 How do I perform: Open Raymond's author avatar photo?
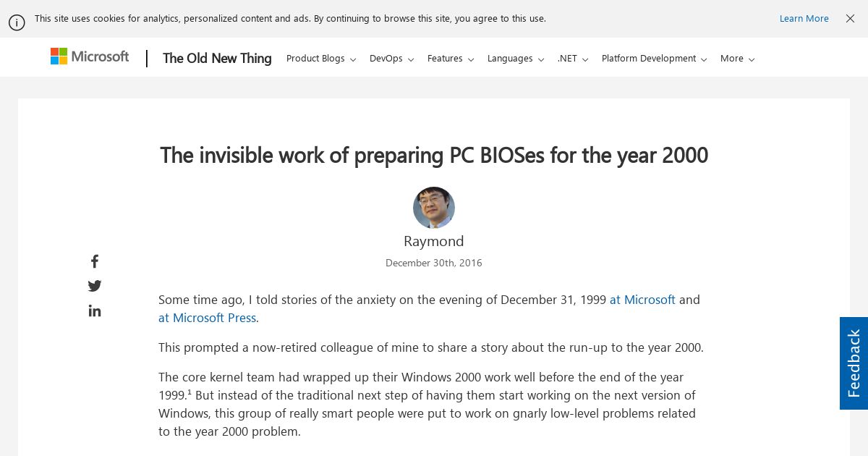point(434,208)
